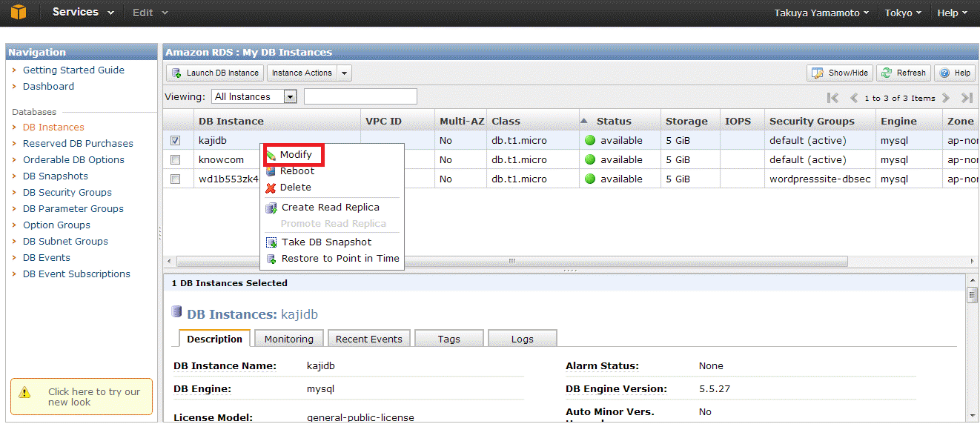Open the Dashboard navigation link
Screen dimensions: 980x424
(48, 86)
